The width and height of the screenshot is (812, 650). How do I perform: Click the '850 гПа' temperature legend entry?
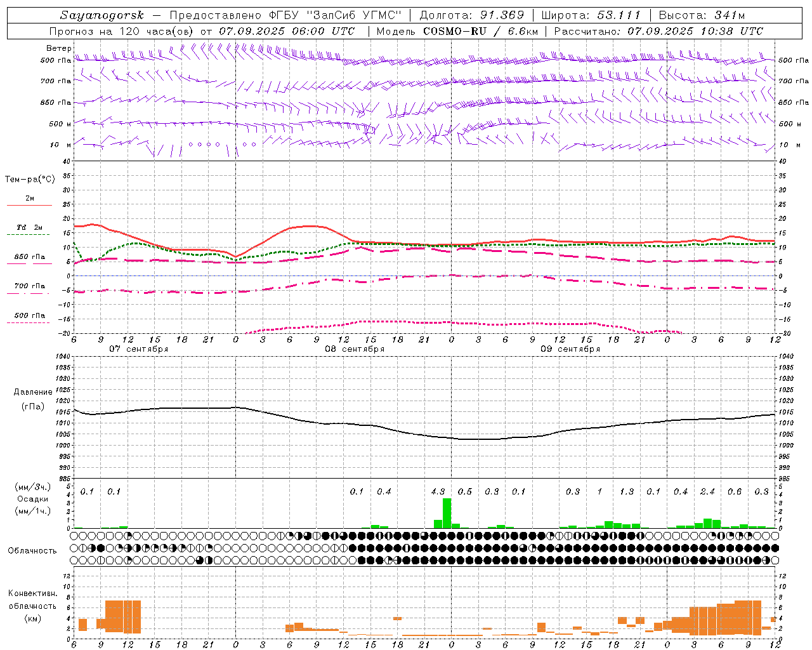[30, 257]
